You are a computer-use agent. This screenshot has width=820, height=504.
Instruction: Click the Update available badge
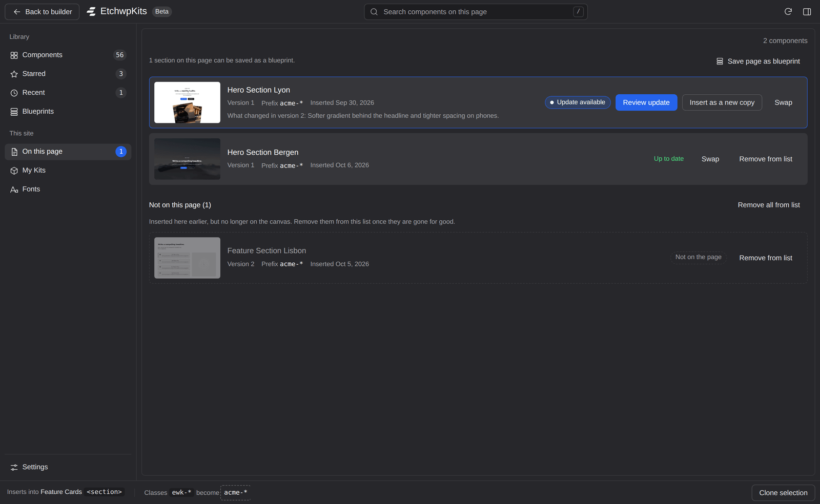[x=578, y=102]
